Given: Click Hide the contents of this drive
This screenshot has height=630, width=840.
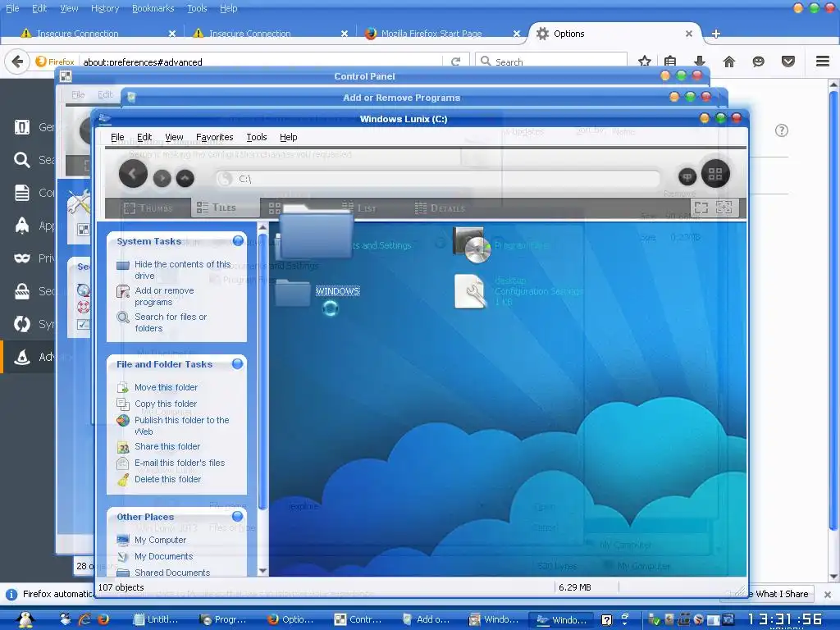Looking at the screenshot, I should pyautogui.click(x=182, y=270).
